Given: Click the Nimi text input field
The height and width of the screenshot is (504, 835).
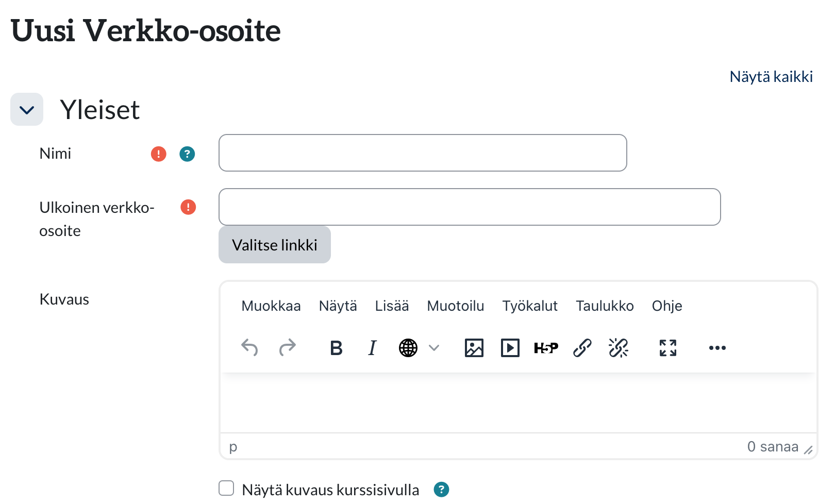Looking at the screenshot, I should (x=423, y=153).
